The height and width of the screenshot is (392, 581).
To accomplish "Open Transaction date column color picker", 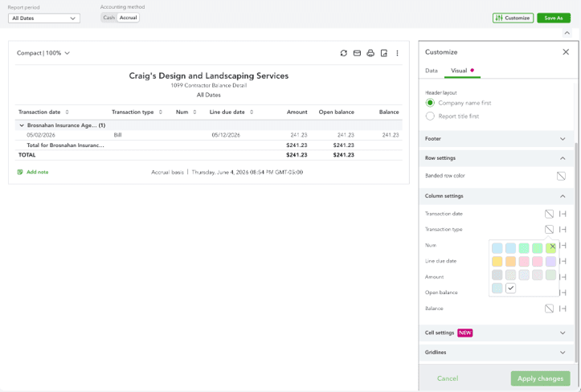I will [x=549, y=214].
